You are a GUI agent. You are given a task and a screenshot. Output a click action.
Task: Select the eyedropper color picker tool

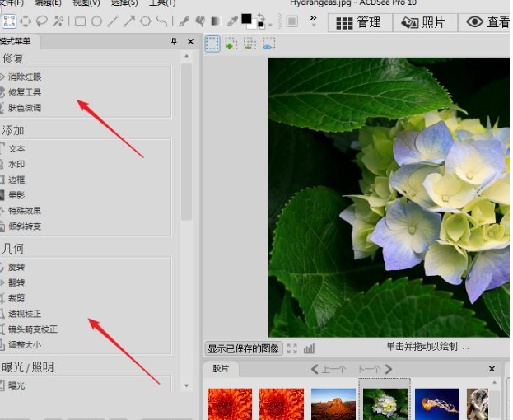point(232,21)
